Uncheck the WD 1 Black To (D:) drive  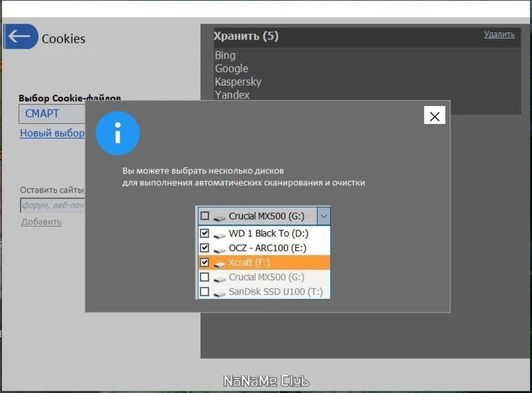click(x=204, y=233)
